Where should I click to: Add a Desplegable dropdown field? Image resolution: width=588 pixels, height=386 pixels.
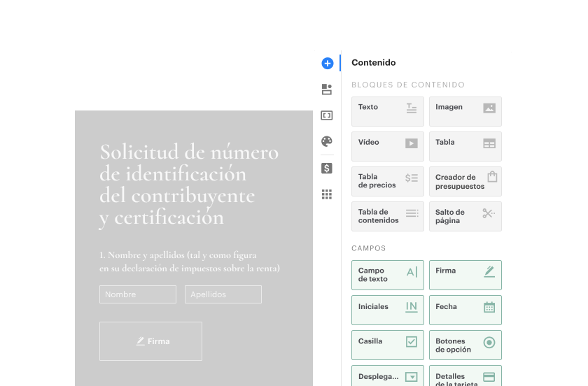click(x=388, y=376)
